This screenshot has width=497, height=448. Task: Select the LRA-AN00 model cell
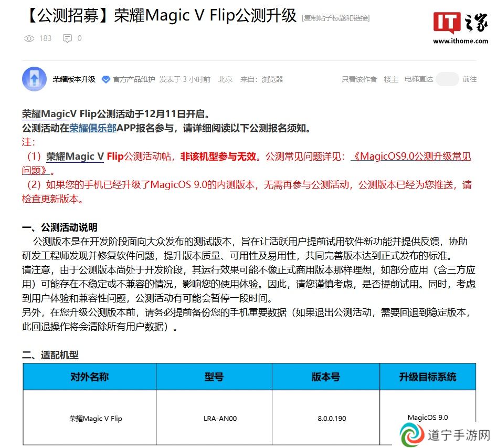pos(214,418)
